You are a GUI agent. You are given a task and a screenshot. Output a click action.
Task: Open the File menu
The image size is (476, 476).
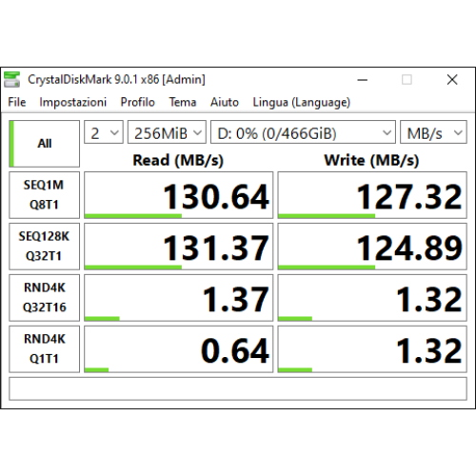coord(17,102)
